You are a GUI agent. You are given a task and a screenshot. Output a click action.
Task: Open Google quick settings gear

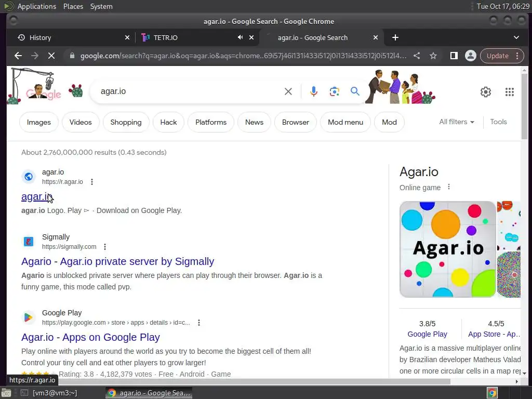pyautogui.click(x=486, y=92)
